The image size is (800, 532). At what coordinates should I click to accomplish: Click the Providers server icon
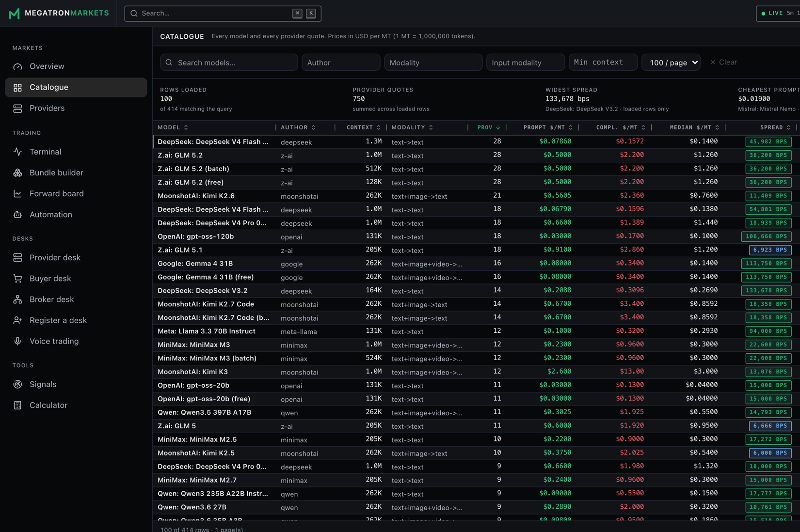[17, 108]
